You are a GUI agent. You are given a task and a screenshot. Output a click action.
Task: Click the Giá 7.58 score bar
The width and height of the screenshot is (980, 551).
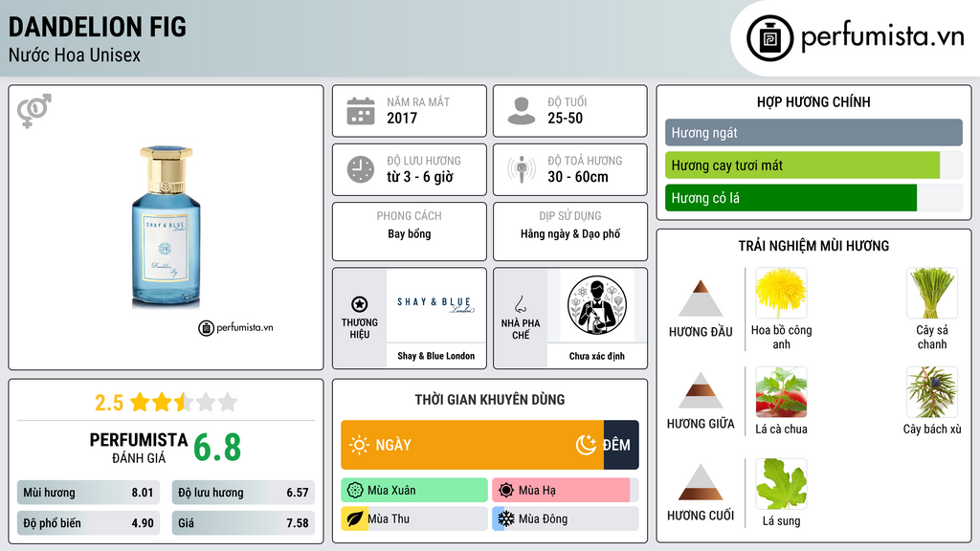point(243,523)
